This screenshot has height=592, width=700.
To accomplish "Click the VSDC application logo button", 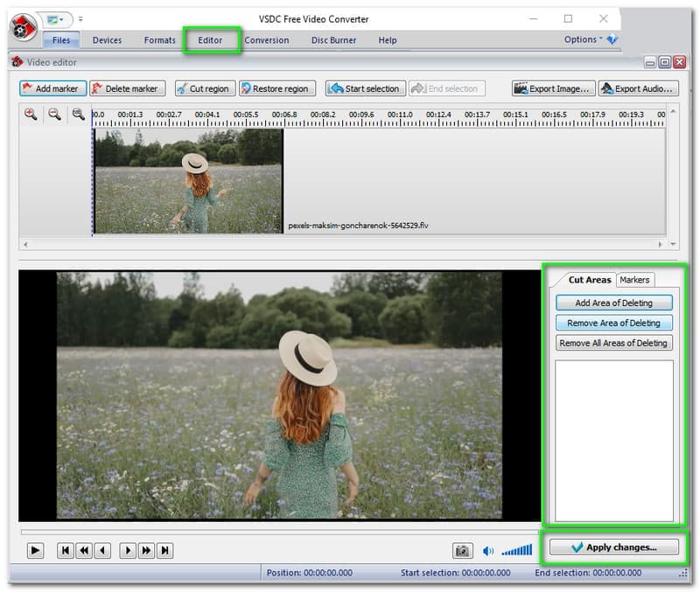I will click(24, 27).
